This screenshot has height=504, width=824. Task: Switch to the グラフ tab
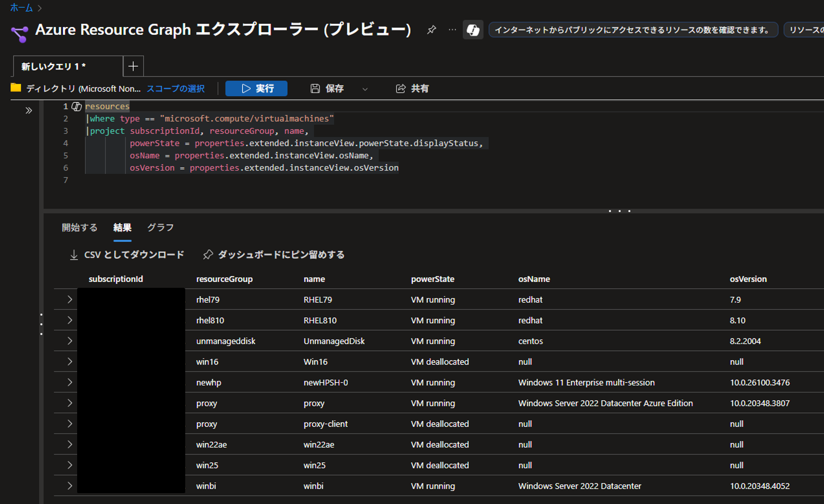(x=161, y=228)
